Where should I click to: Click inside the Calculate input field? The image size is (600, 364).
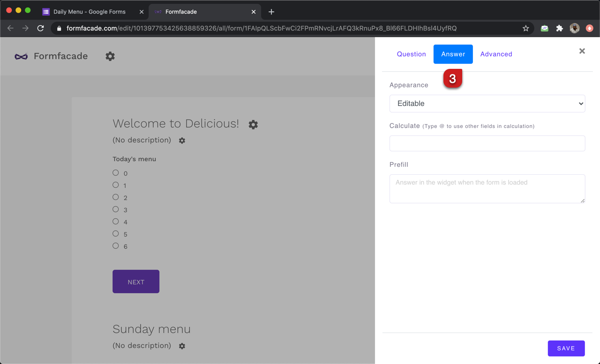(487, 143)
